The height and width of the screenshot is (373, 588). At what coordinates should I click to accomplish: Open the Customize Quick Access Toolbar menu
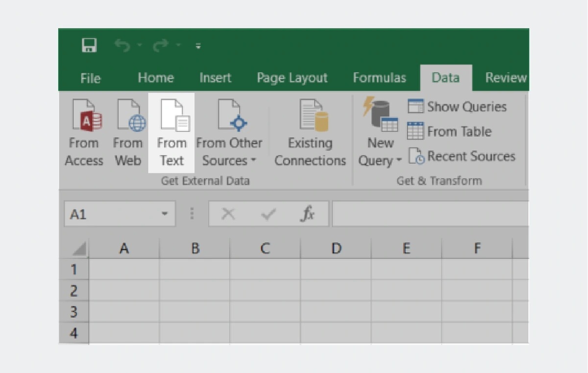click(x=198, y=47)
